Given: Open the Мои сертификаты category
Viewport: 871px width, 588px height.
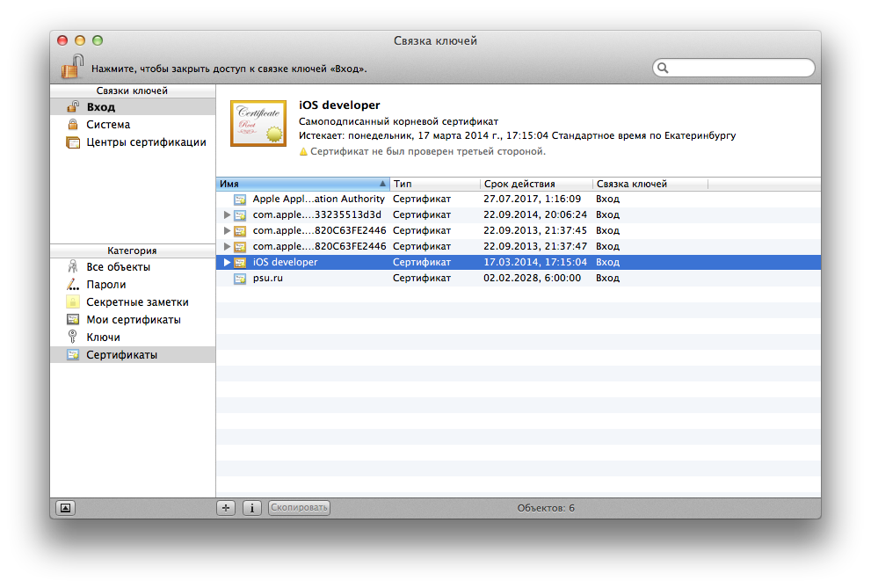Looking at the screenshot, I should click(133, 319).
